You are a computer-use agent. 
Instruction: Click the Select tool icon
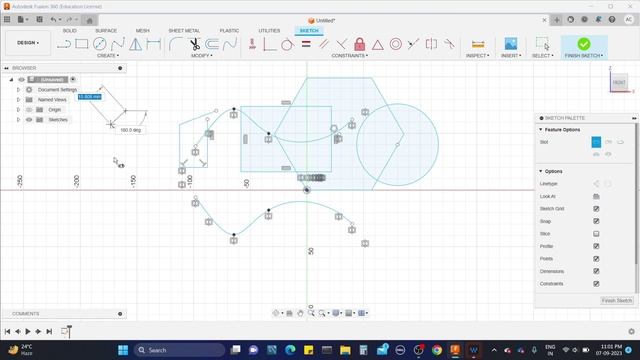pos(542,43)
